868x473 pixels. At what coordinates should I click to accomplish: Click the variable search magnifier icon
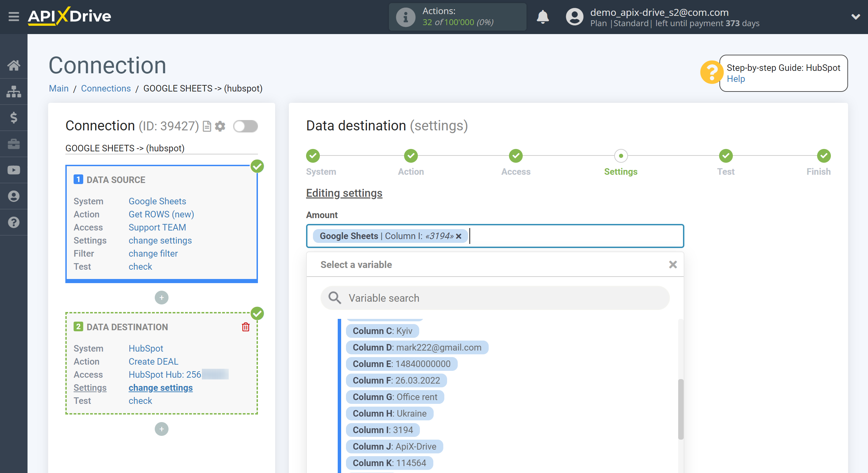click(x=334, y=298)
